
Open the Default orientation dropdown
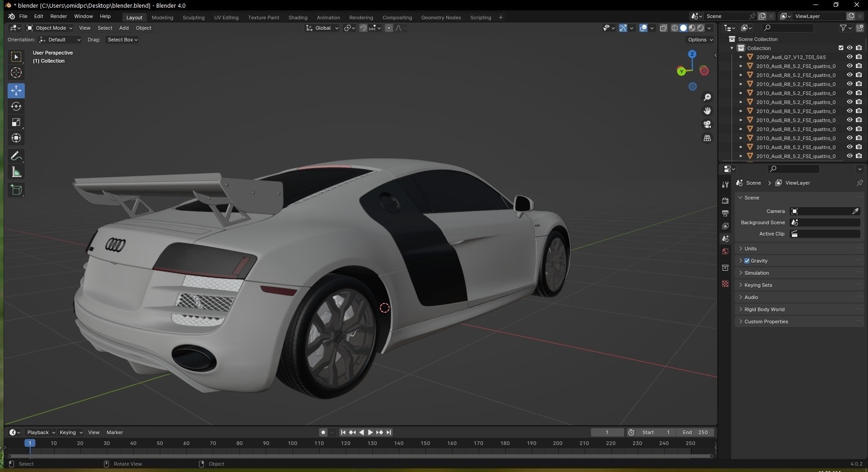tap(60, 40)
